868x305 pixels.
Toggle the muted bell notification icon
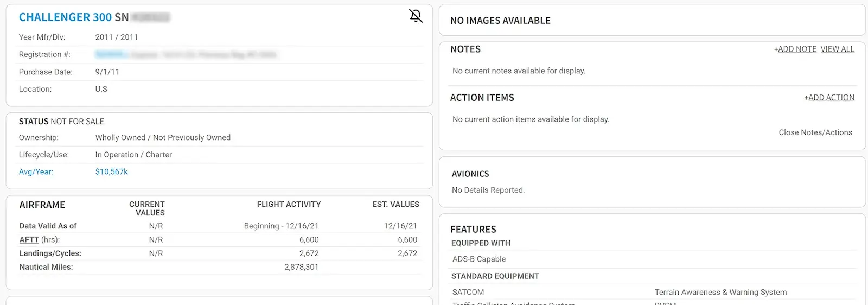pyautogui.click(x=416, y=16)
